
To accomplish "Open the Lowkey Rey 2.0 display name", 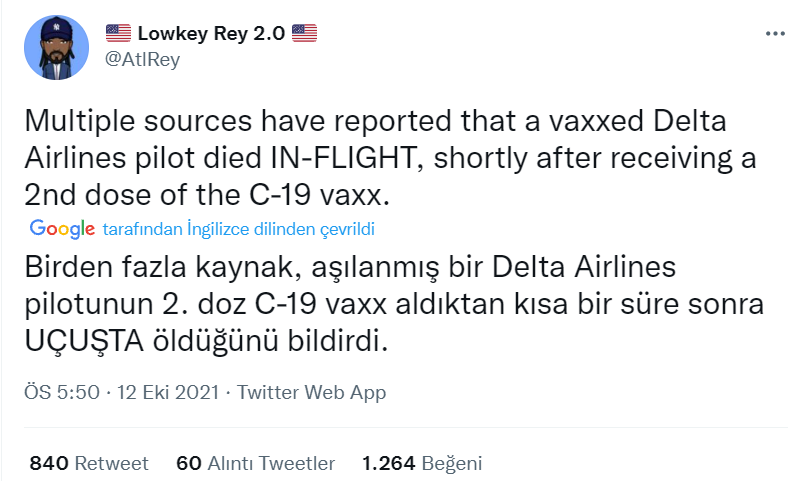I will click(x=210, y=34).
